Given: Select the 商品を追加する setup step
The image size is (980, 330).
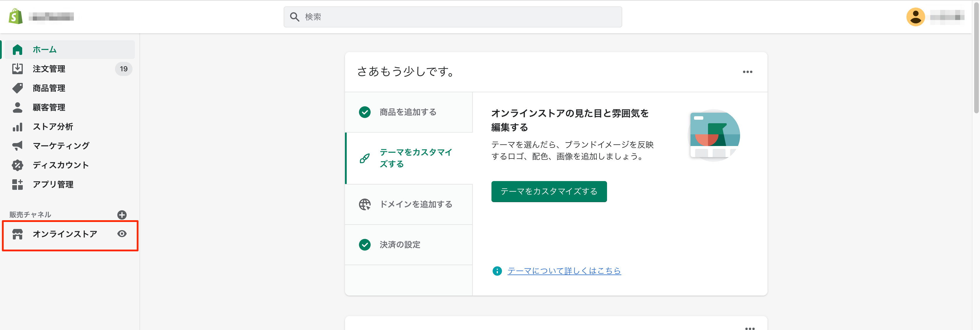Looking at the screenshot, I should tap(409, 112).
